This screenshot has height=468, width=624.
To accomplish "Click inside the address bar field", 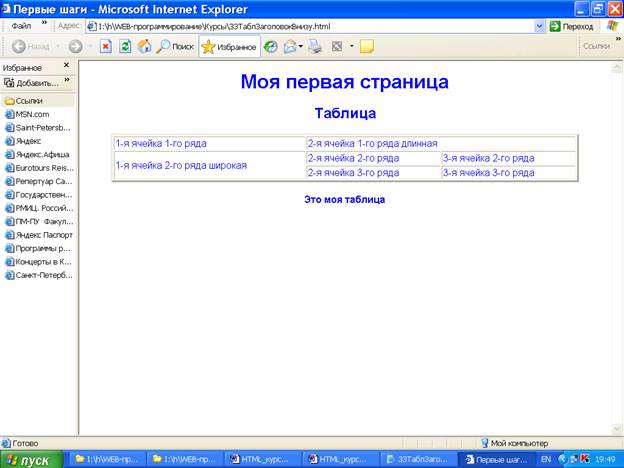I will tap(310, 27).
